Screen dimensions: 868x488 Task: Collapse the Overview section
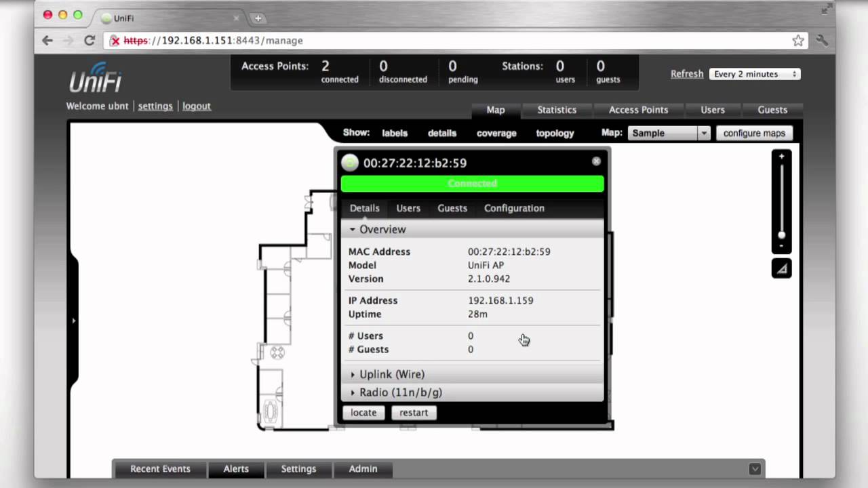(472, 229)
